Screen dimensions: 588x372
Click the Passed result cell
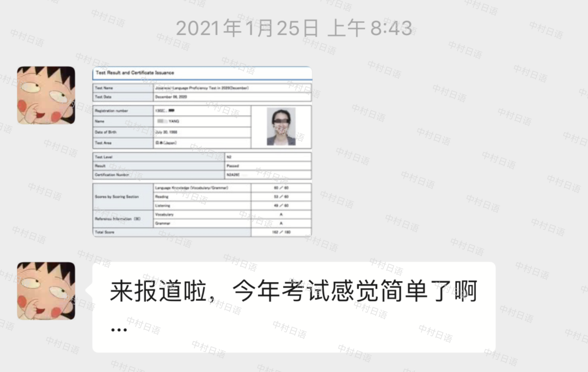233,165
